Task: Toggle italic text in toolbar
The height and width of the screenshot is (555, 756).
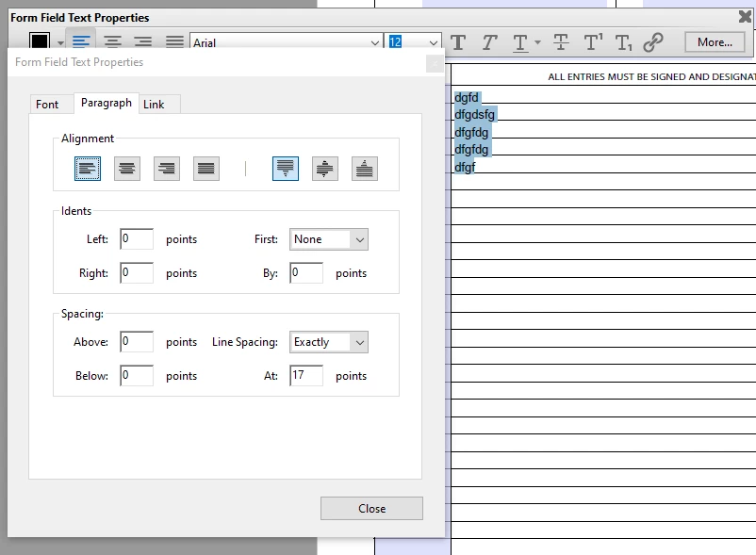Action: [489, 42]
